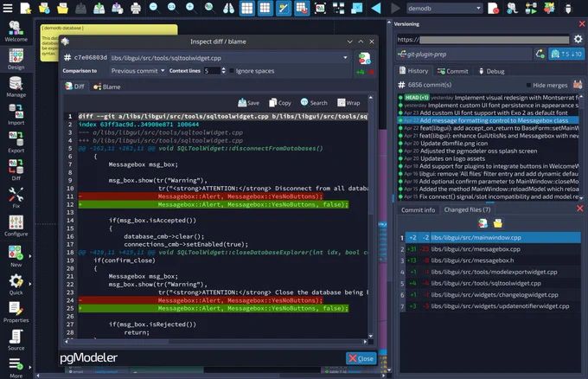This screenshot has height=379, width=588.
Task: Toggle the lock grid toolbar button
Action: [x=302, y=8]
